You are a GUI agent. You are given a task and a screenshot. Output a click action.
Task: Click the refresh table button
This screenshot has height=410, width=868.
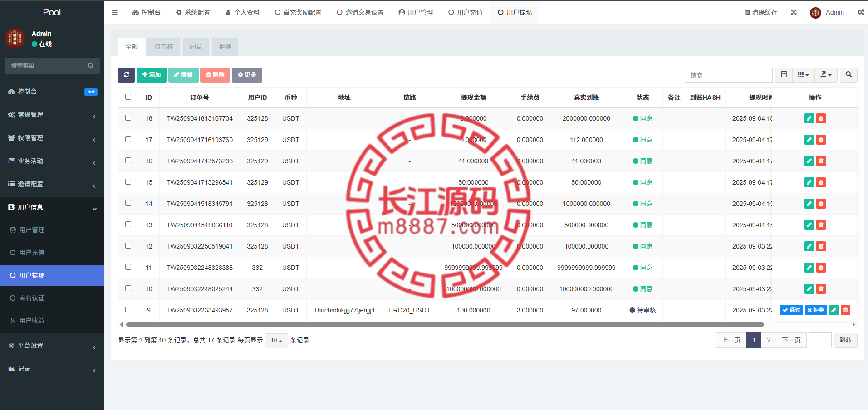[126, 75]
